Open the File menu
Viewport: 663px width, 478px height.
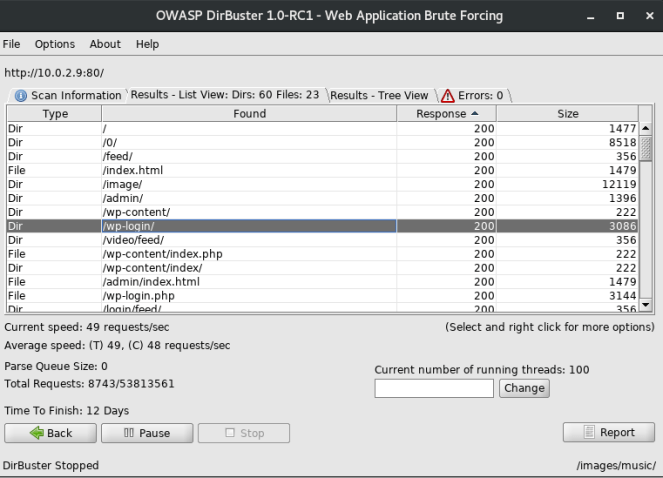pyautogui.click(x=12, y=44)
